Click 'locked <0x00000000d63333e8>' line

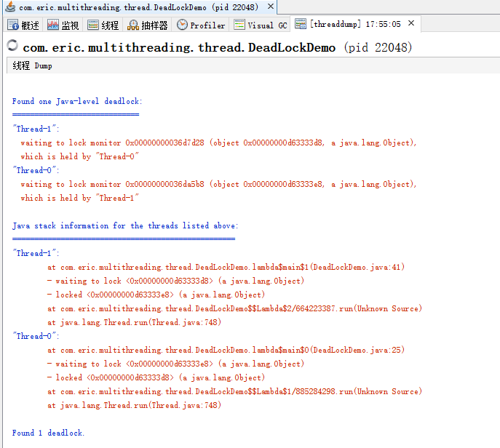(x=156, y=295)
